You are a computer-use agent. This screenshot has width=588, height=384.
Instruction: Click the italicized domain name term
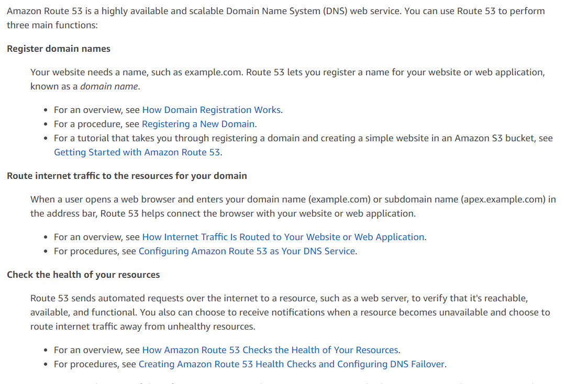(x=109, y=86)
